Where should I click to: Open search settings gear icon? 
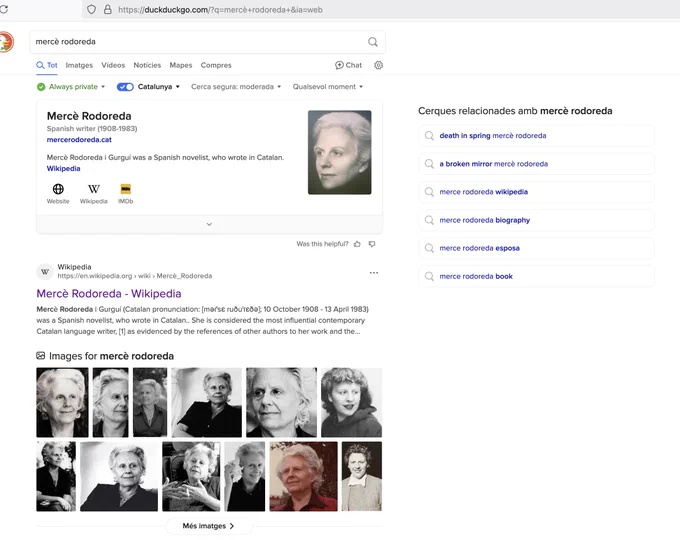(379, 65)
